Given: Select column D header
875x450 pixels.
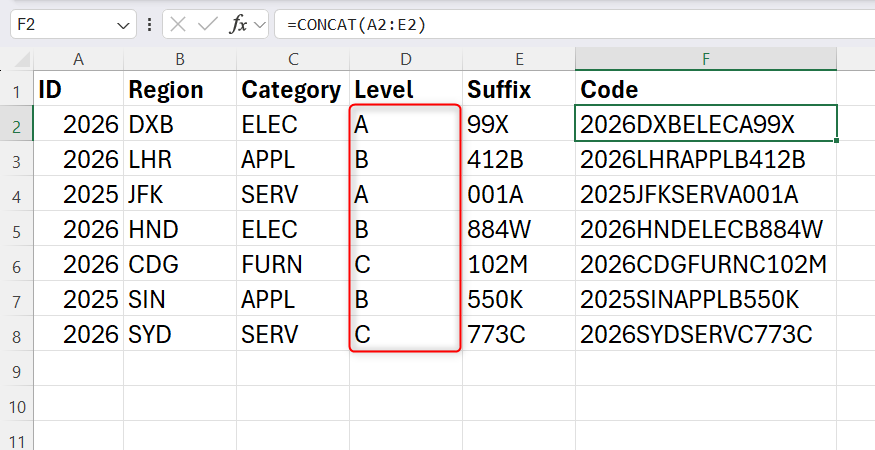Looking at the screenshot, I should (x=406, y=59).
